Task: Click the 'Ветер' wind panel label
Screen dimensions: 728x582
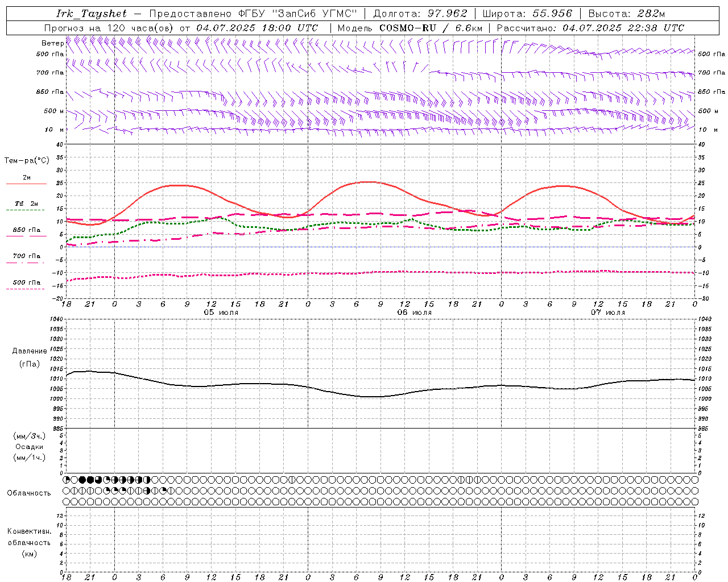Action: 52,43
